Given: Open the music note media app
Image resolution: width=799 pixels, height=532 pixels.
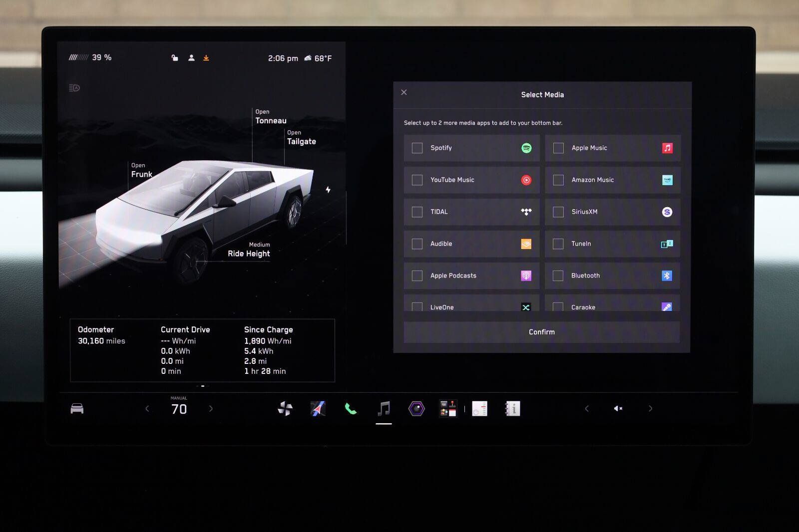Looking at the screenshot, I should (x=384, y=409).
